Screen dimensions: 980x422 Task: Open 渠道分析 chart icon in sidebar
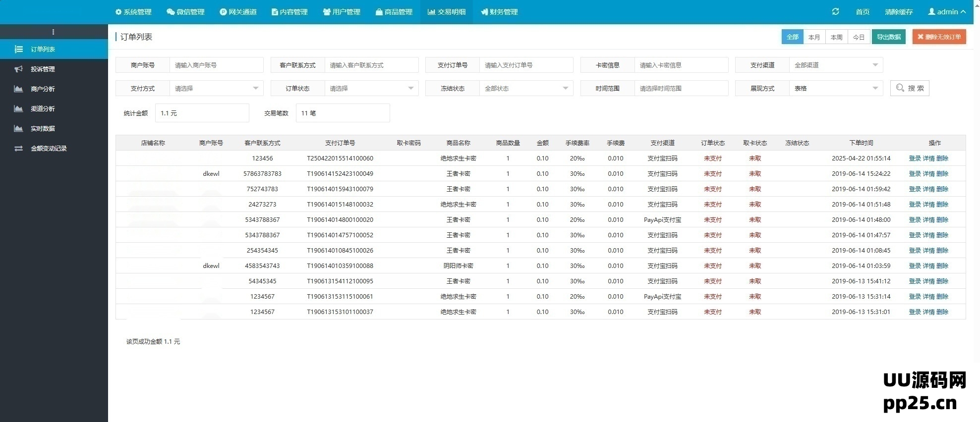pyautogui.click(x=18, y=109)
